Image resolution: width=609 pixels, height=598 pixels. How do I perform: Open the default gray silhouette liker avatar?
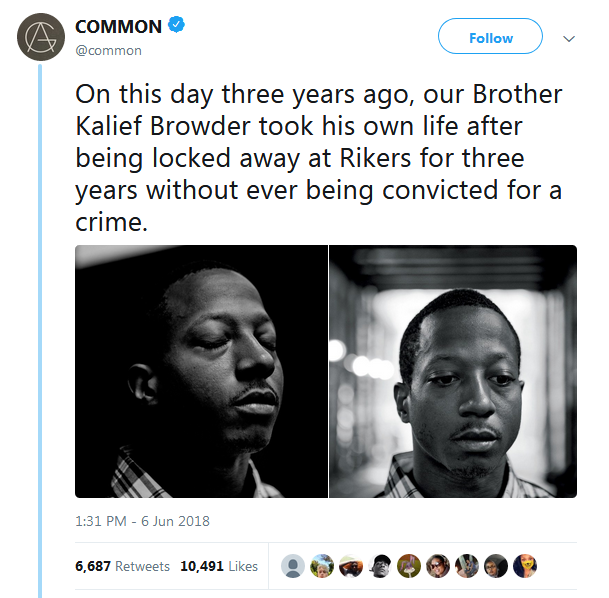click(293, 566)
